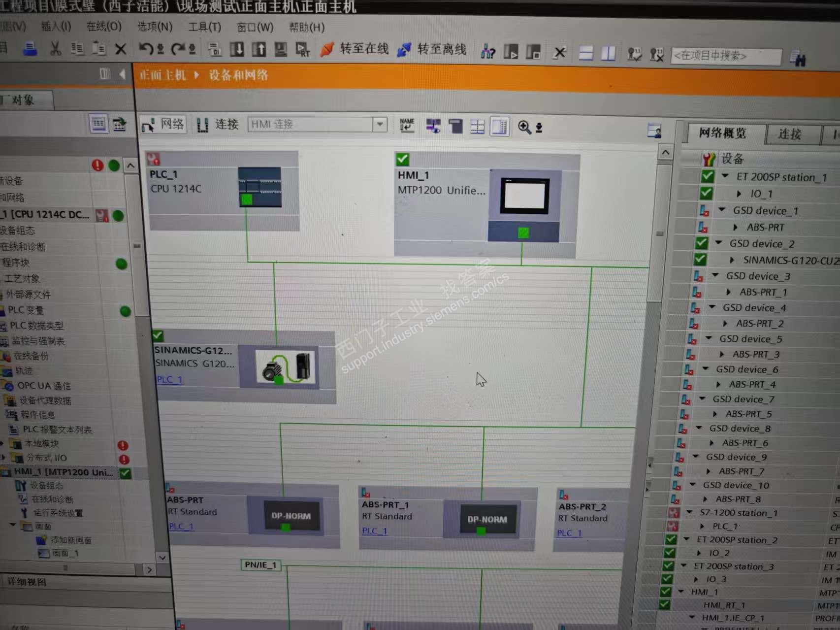Open the 在线(O) menu
This screenshot has width=840, height=630.
click(103, 26)
